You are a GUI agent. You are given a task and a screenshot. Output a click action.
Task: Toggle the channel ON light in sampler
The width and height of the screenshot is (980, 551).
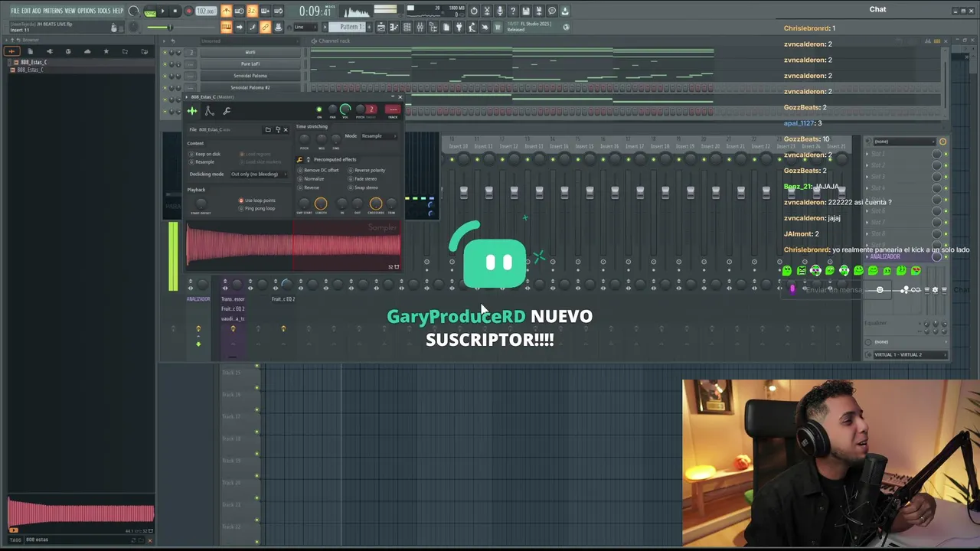pyautogui.click(x=319, y=110)
